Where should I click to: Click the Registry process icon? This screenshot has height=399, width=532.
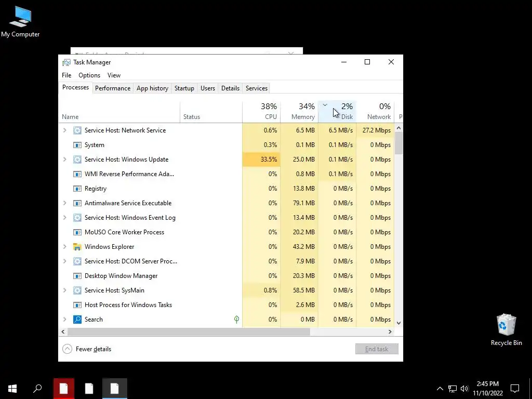point(77,189)
